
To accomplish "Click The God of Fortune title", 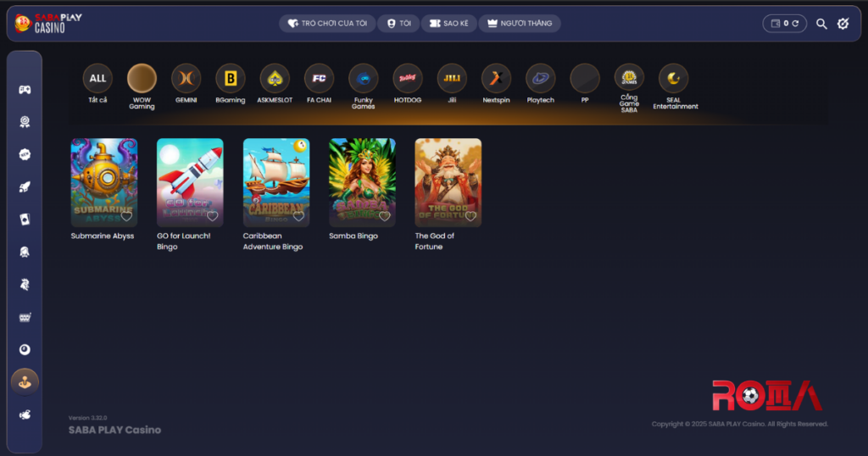I will 435,242.
